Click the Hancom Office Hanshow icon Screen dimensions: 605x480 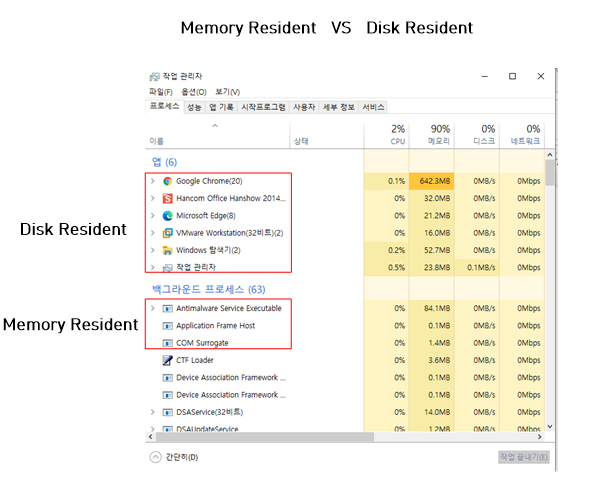(x=167, y=198)
